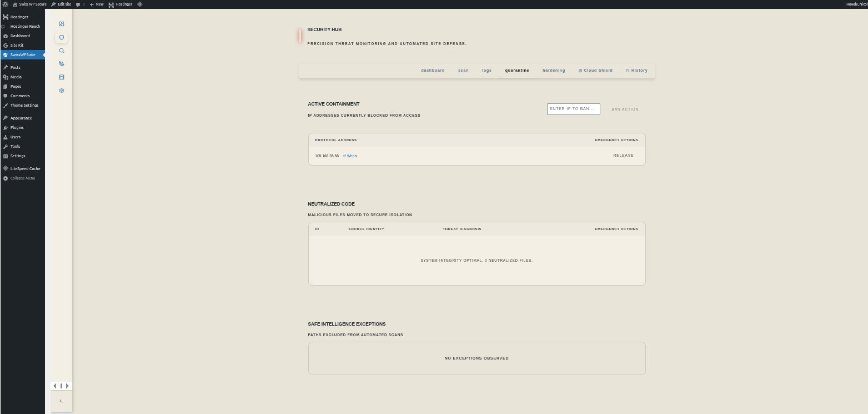Select the shield security icon in sidebar
This screenshot has width=868, height=414.
pos(62,37)
